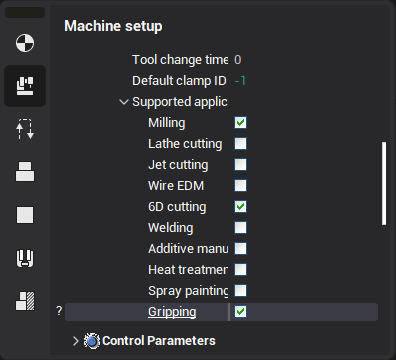Select the Wire EDM row label

176,186
